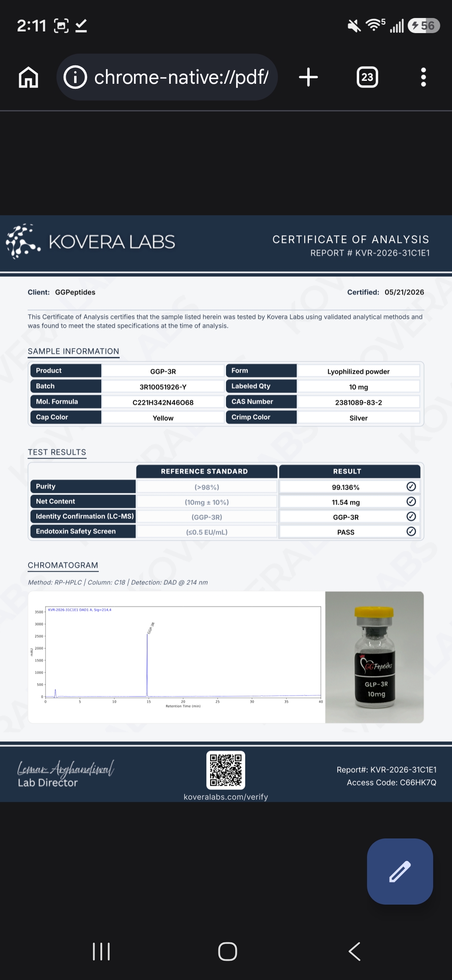
Task: Tap Android back navigation arrow
Action: 354,952
